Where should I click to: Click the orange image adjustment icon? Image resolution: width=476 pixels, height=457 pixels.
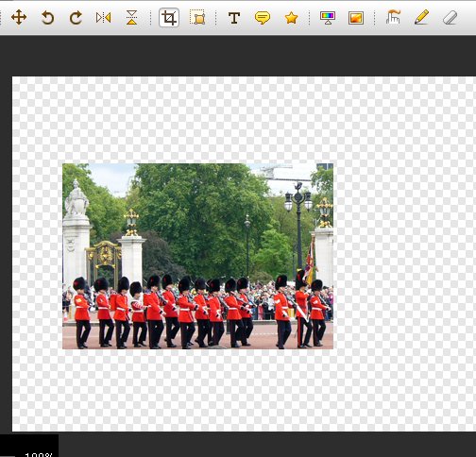coord(356,18)
